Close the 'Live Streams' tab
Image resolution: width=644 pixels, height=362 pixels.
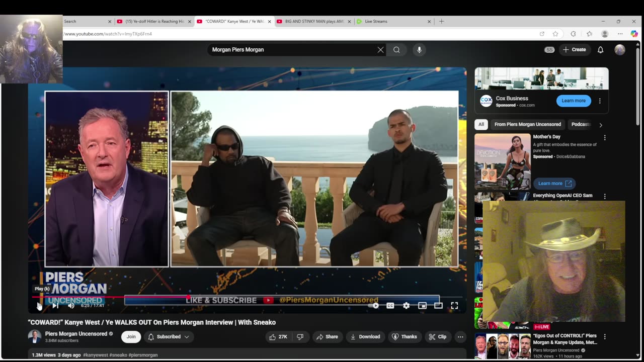(x=429, y=22)
